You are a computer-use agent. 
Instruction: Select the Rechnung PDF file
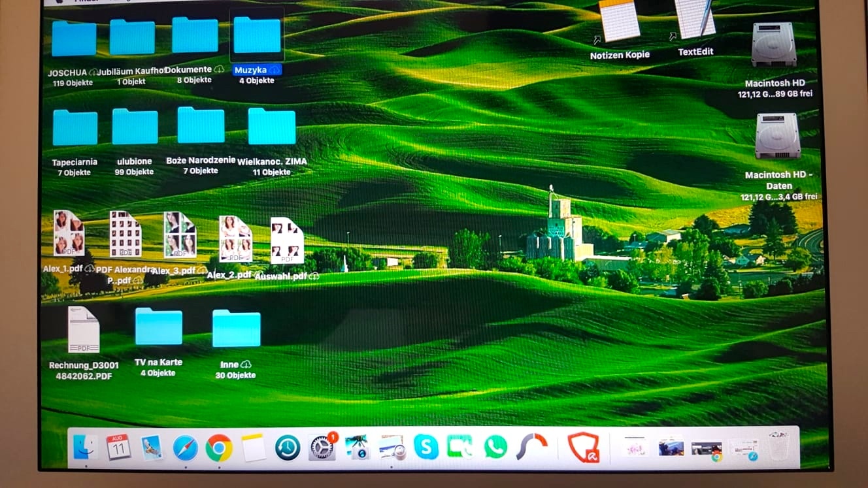coord(84,330)
